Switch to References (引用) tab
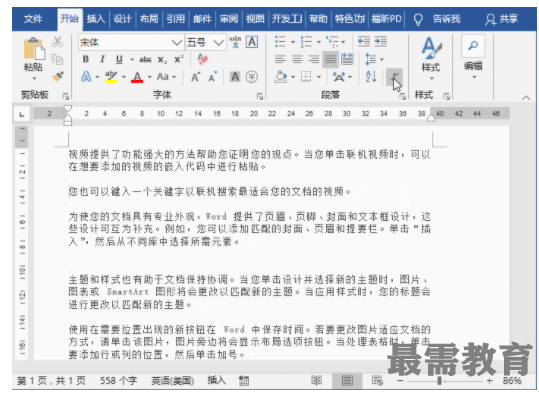The width and height of the screenshot is (539, 399). [x=176, y=19]
